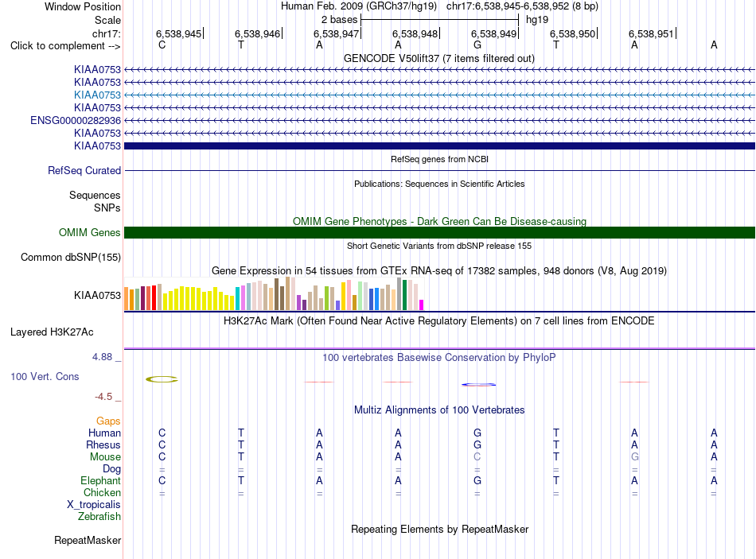Viewport: 756px width, 559px height.
Task: Click the 6,538,951 ruler position
Action: pos(651,33)
